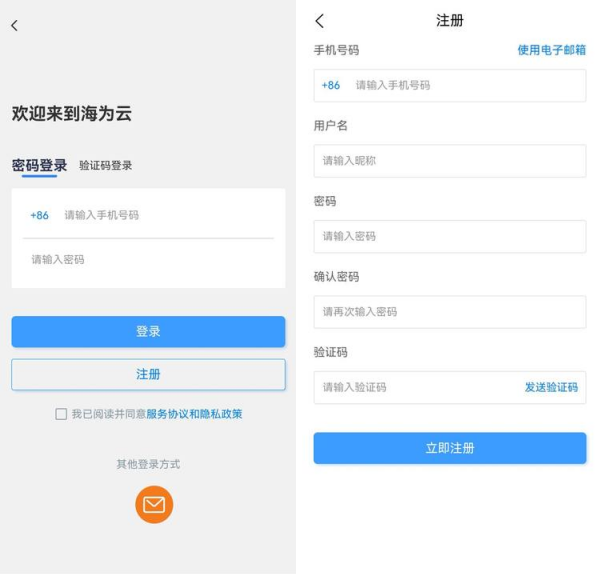
Task: Focus login password field 请输入密码
Action: pyautogui.click(x=150, y=260)
